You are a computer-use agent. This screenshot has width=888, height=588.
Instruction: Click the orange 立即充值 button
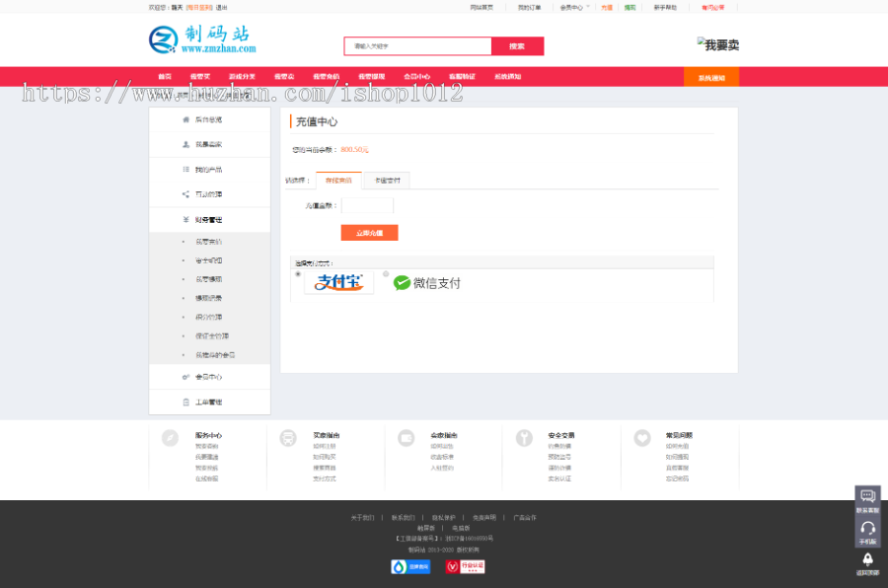pos(369,233)
